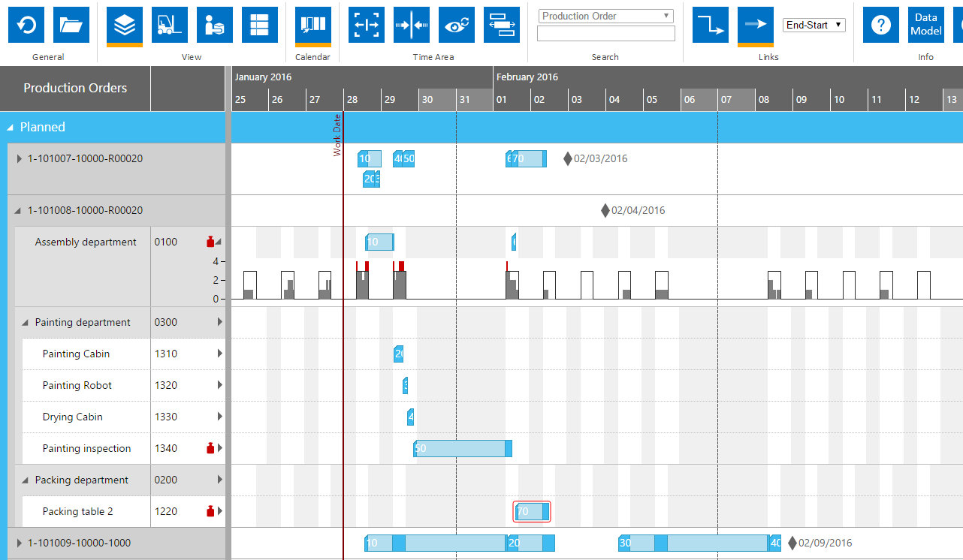Select the worker allocation view icon

pyautogui.click(x=214, y=25)
